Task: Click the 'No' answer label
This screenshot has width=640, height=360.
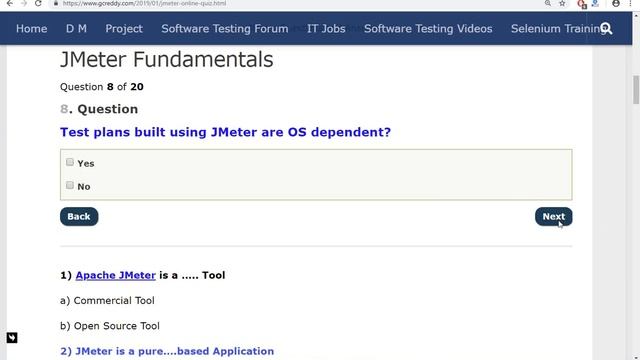Action: (x=84, y=187)
